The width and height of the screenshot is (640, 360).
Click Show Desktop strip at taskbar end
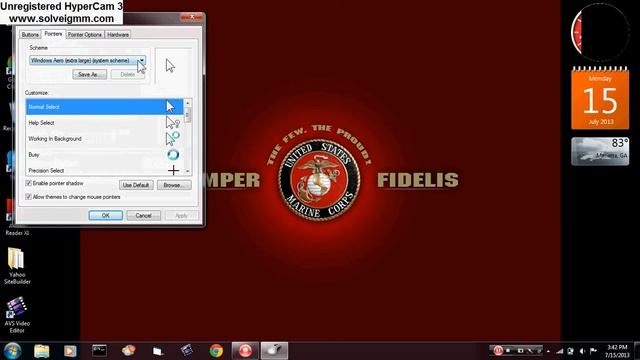click(x=637, y=351)
